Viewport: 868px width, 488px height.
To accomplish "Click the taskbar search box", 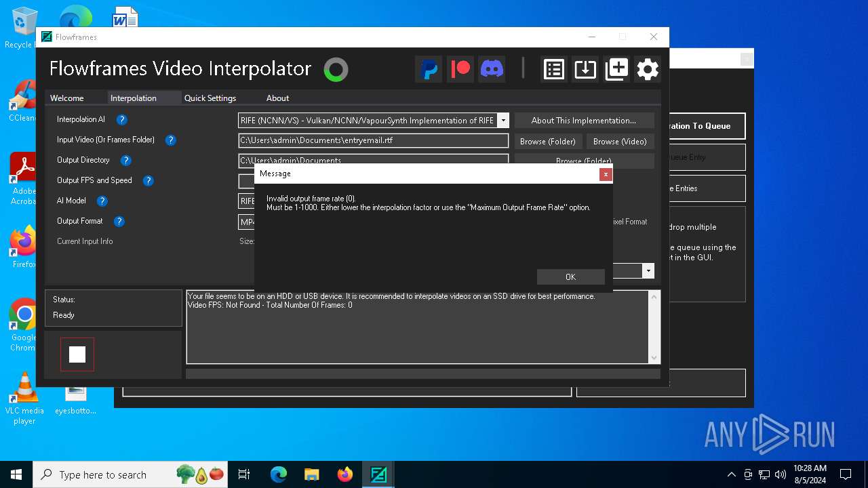I will (130, 474).
